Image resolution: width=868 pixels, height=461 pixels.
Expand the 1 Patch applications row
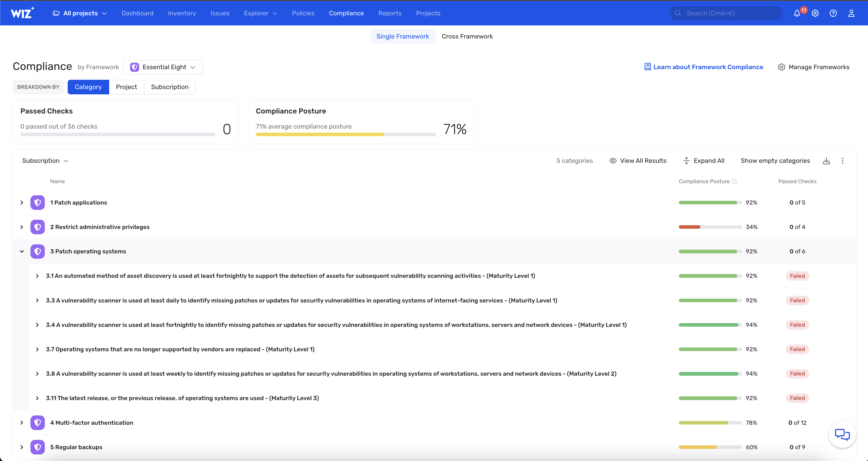(22, 203)
